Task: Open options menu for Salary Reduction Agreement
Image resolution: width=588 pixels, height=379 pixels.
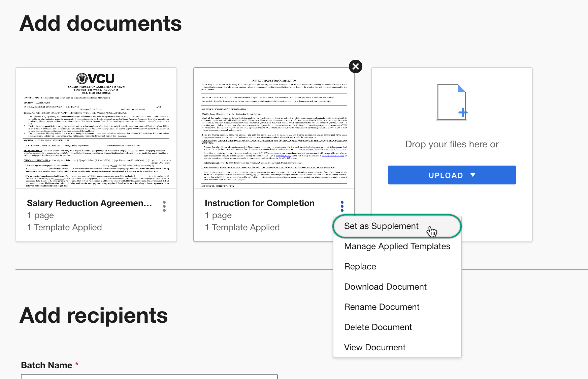Action: click(164, 206)
